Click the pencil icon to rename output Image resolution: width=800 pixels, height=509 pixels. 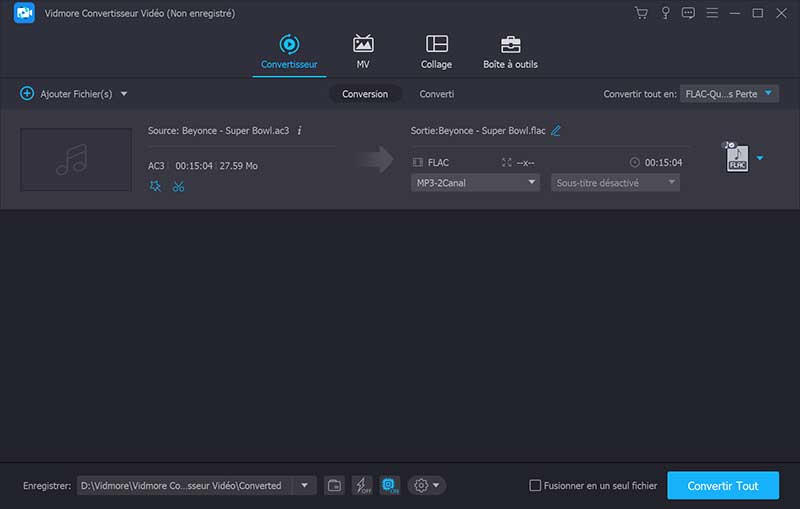click(x=556, y=130)
